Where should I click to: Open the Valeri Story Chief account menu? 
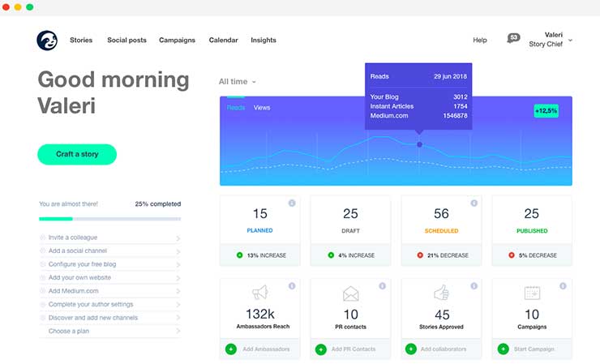[x=551, y=40]
